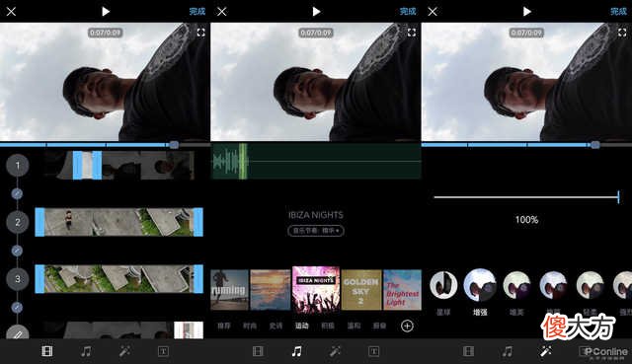Image resolution: width=632 pixels, height=364 pixels.
Task: Tap the pencil edit circle below clip 3
Action: pyautogui.click(x=18, y=332)
